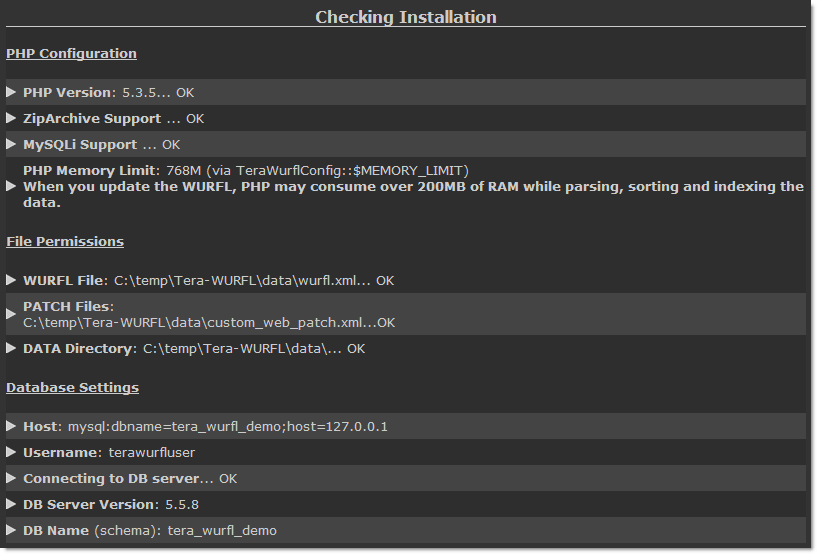Click the mysql host connection string
This screenshot has width=817, height=554.
pos(228,427)
